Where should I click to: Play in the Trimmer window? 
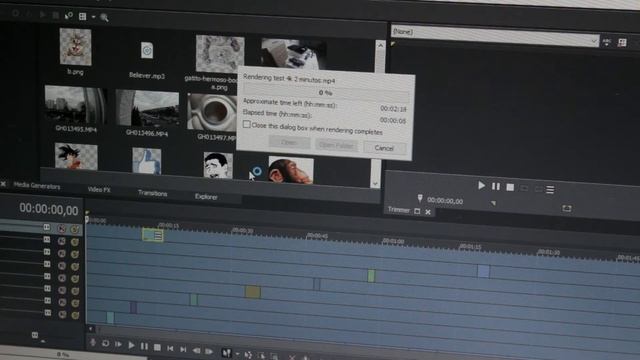tap(482, 186)
